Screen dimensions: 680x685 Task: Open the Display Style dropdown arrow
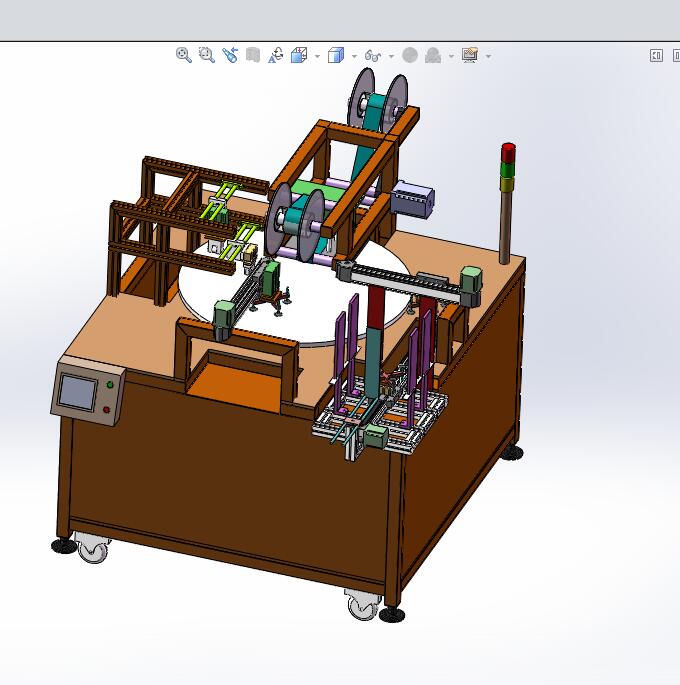(354, 56)
